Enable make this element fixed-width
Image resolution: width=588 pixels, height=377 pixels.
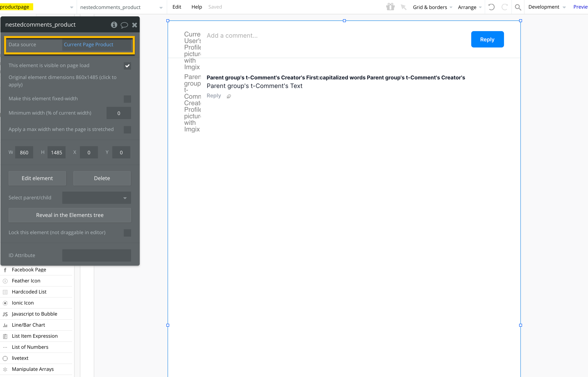[x=127, y=99]
